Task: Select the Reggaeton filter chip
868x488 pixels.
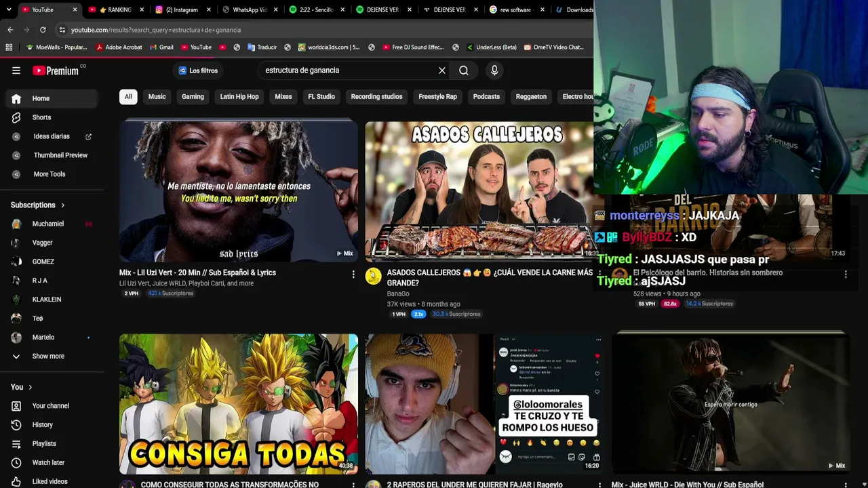Action: point(531,97)
